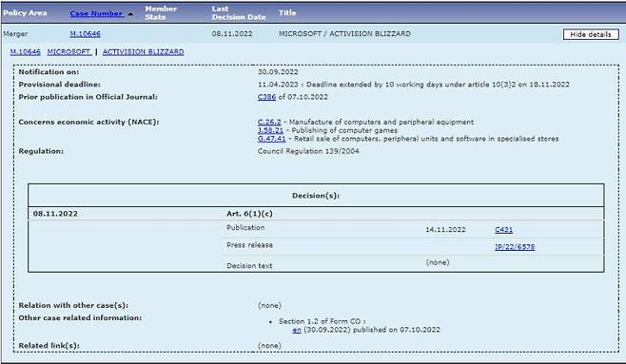Click 'Prior publication in Official Journal:' label
This screenshot has width=626, height=364.
pos(88,97)
